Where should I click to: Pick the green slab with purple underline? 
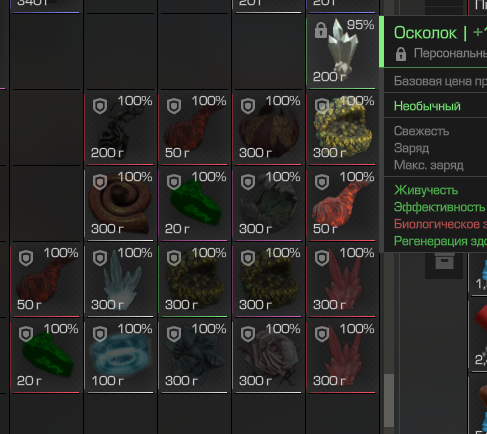click(x=194, y=203)
